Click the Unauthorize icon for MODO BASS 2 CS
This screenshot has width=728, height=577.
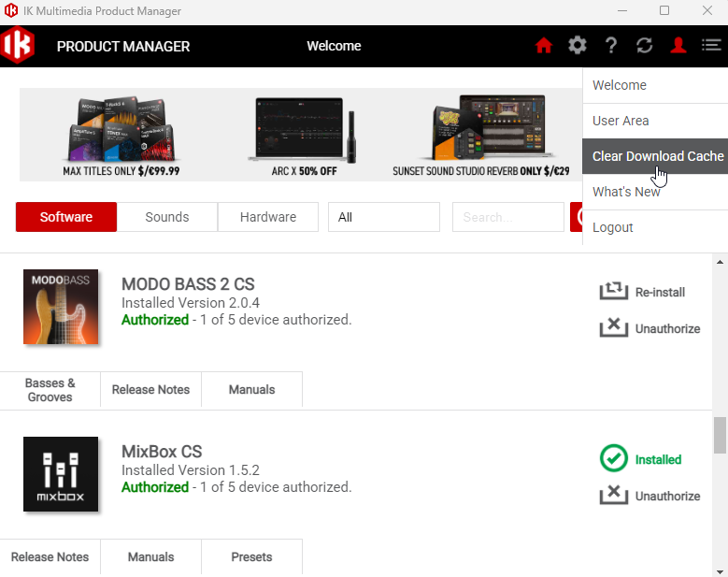[614, 327]
